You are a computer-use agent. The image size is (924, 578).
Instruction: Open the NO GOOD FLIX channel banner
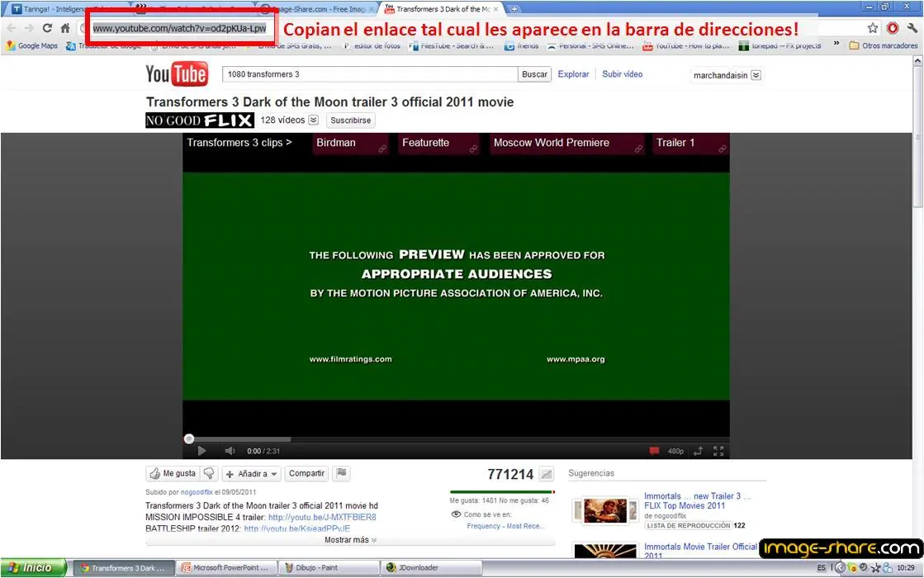pyautogui.click(x=200, y=121)
